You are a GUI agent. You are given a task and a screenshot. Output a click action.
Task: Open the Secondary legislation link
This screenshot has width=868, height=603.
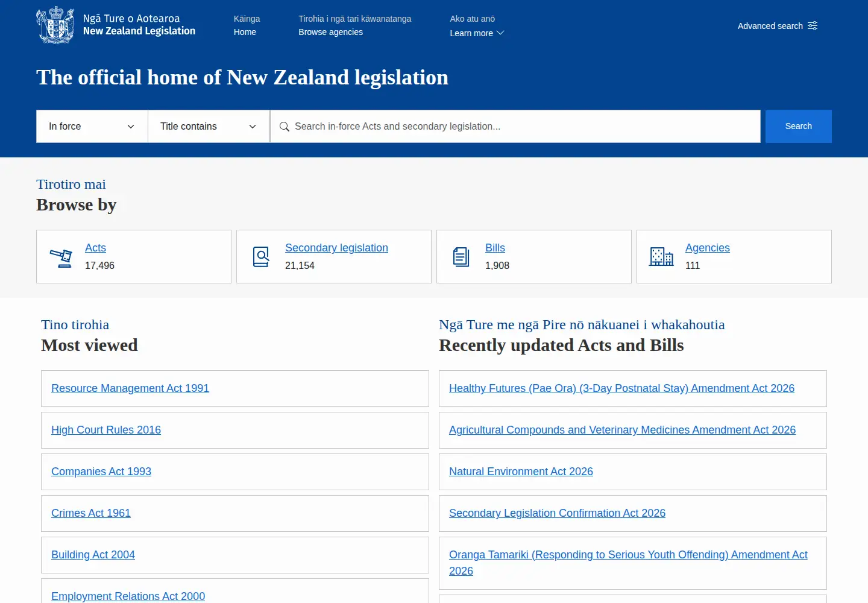pos(336,248)
